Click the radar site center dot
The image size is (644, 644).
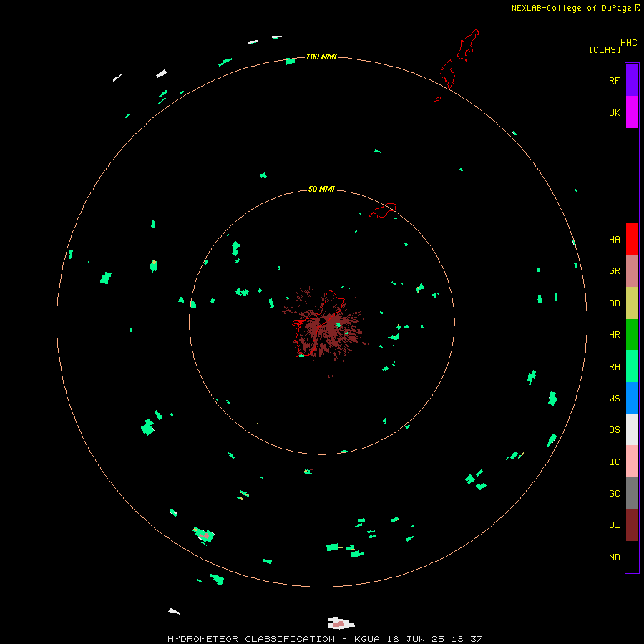click(x=323, y=321)
